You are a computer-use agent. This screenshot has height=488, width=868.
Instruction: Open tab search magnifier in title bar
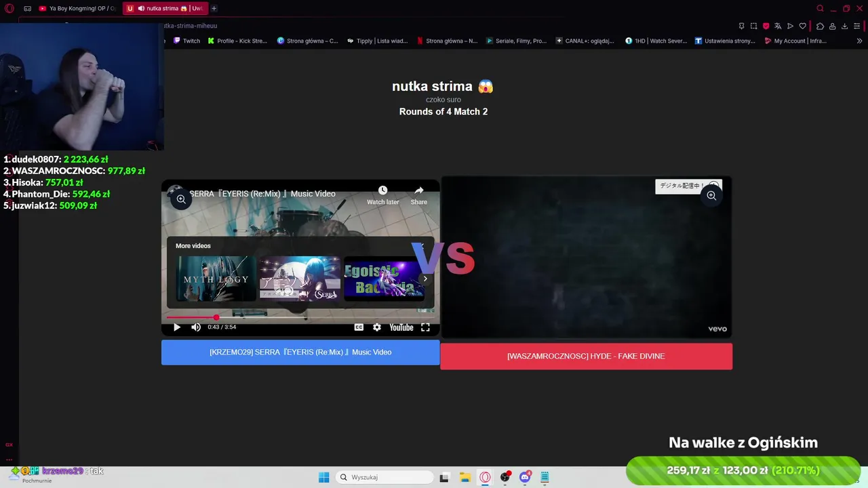point(820,9)
